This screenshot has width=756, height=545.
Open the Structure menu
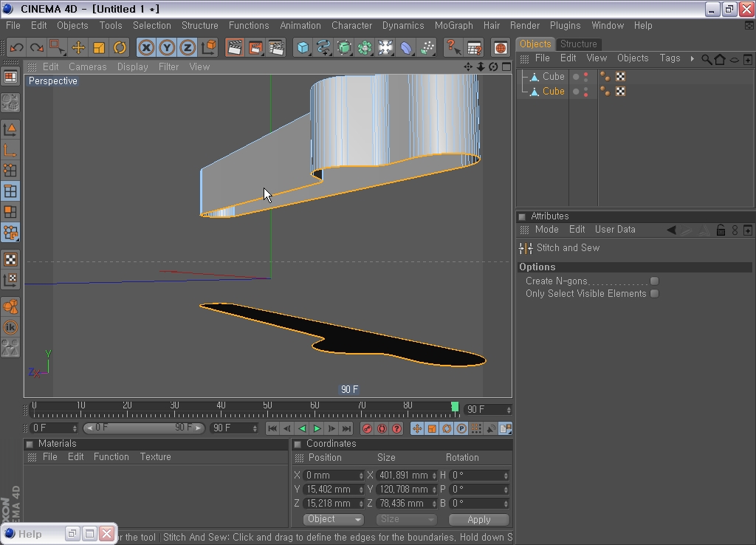click(199, 26)
